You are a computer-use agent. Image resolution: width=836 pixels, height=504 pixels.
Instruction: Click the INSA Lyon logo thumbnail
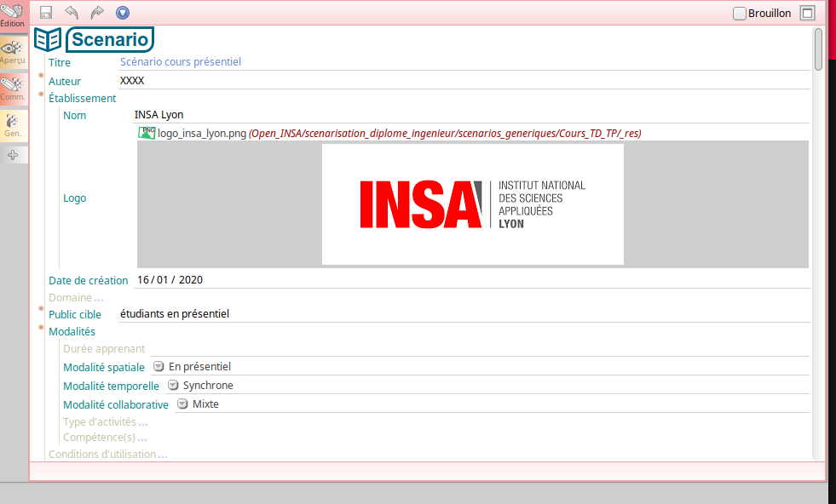(473, 204)
